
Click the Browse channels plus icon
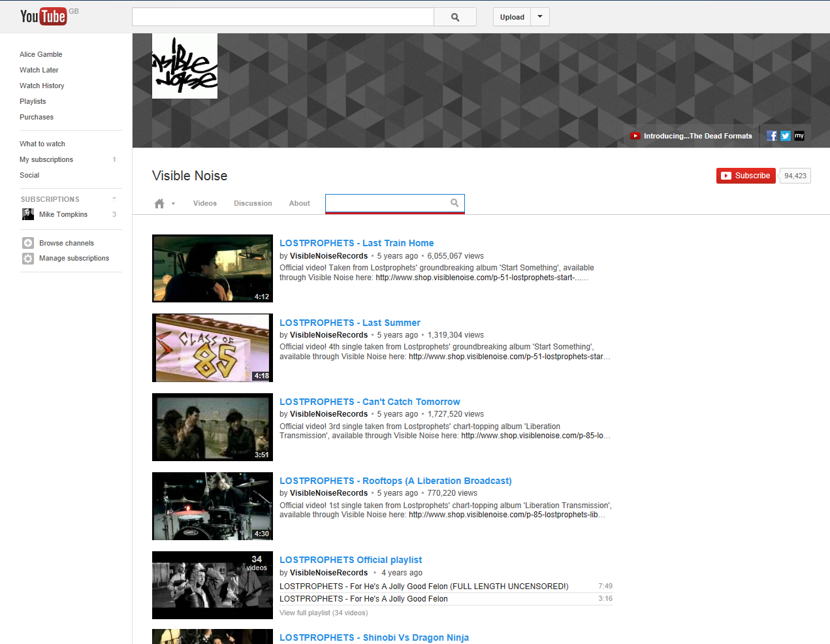[x=28, y=243]
